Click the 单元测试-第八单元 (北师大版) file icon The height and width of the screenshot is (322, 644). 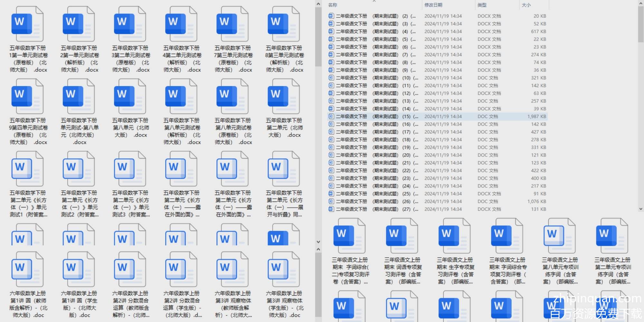(x=79, y=97)
